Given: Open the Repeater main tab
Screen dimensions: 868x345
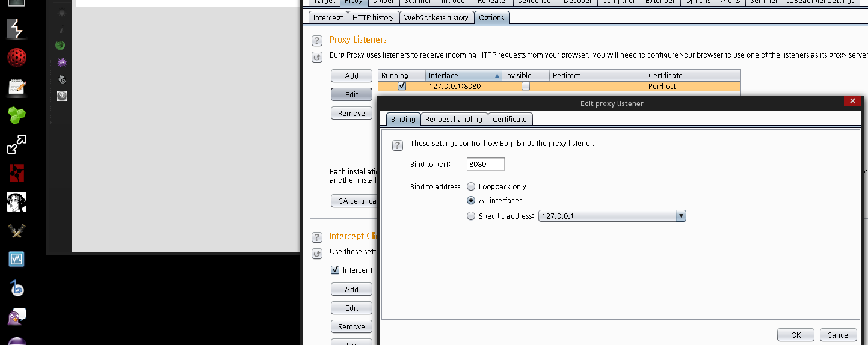Looking at the screenshot, I should click(492, 2).
